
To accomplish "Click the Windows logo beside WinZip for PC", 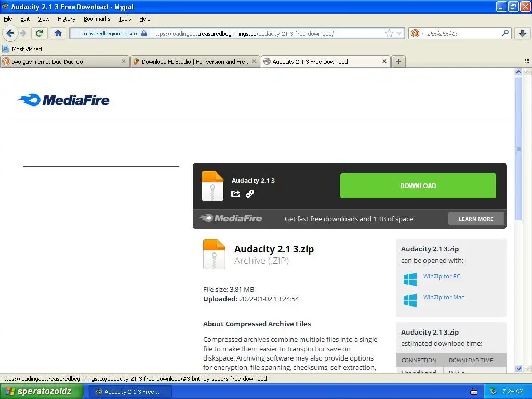I will [x=410, y=279].
